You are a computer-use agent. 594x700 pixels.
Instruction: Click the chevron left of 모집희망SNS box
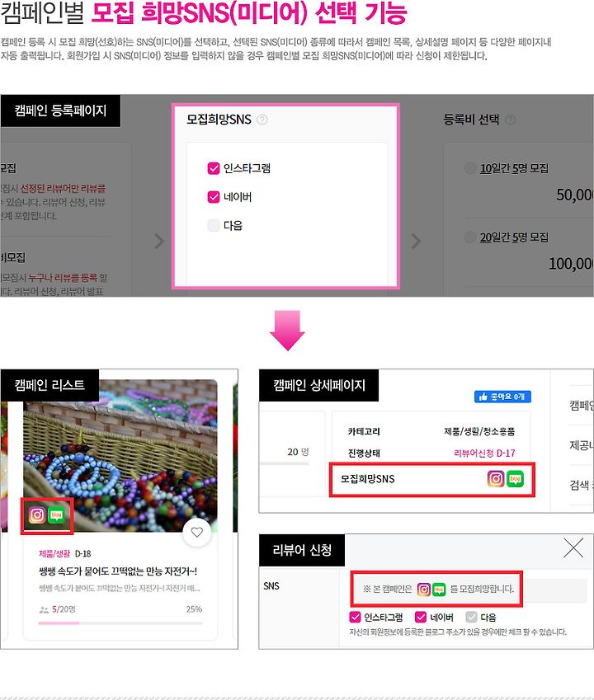coord(159,241)
